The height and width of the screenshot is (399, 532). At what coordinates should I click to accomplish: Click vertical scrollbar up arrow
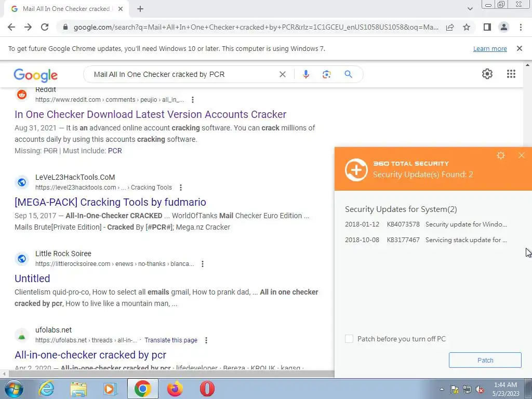tap(527, 64)
